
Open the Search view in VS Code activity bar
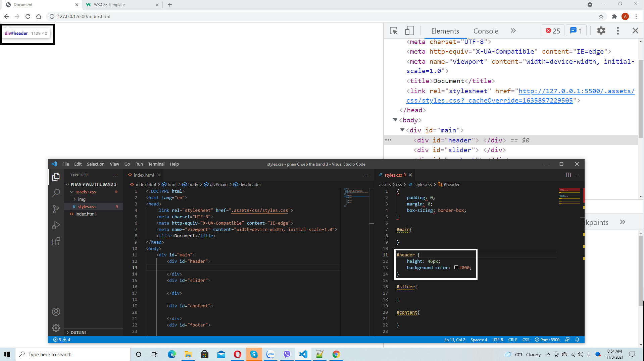pyautogui.click(x=56, y=193)
